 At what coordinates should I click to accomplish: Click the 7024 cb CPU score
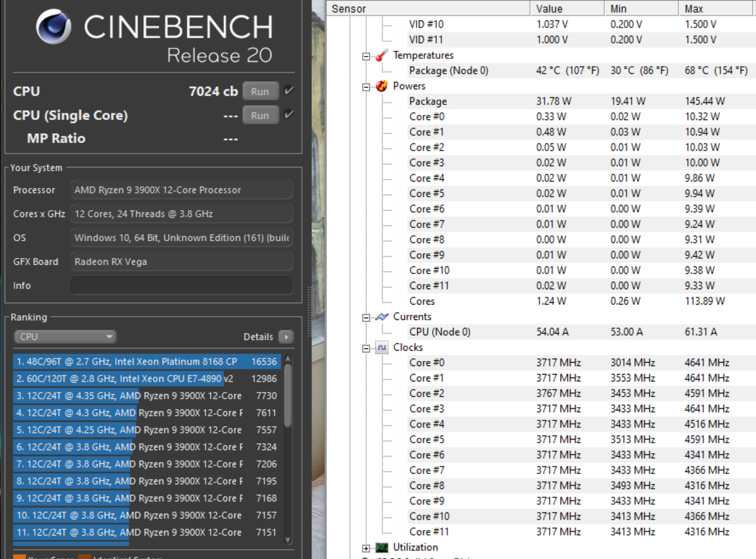click(213, 91)
